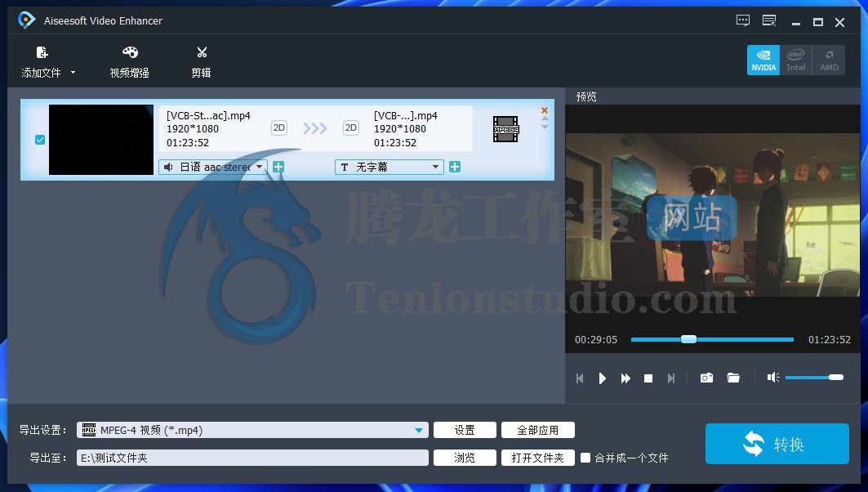Click the output 2D mode icon
Viewport: 868px width, 492px height.
pyautogui.click(x=351, y=128)
